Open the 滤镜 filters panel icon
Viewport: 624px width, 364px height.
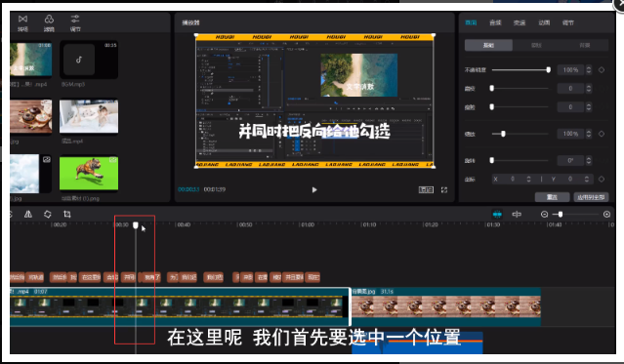click(49, 22)
